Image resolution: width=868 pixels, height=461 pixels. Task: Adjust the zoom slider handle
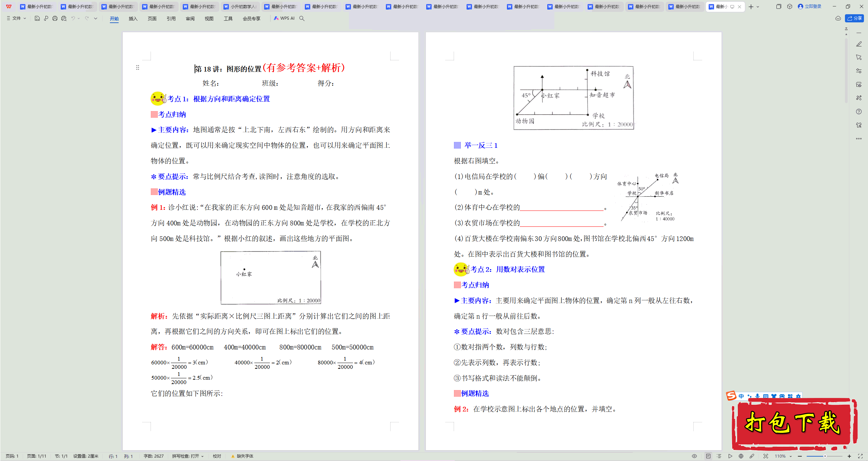(825, 456)
